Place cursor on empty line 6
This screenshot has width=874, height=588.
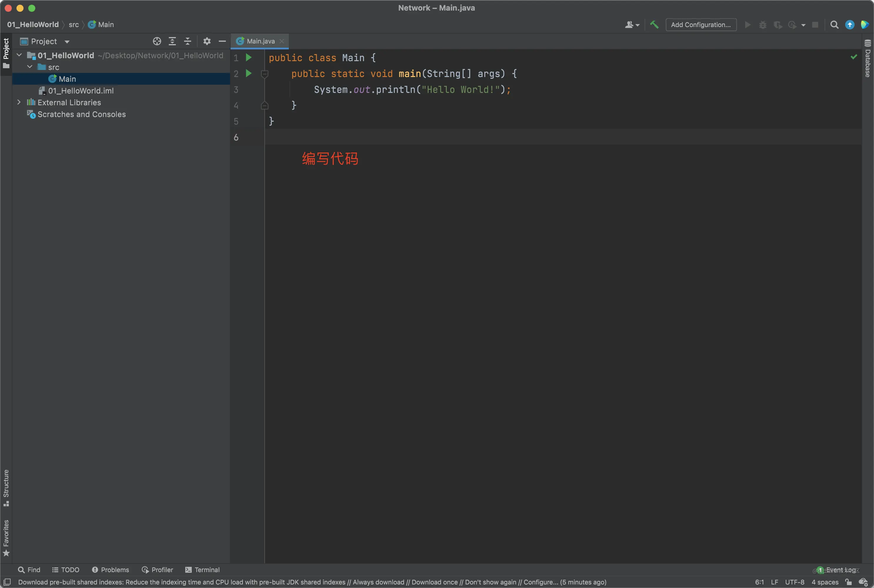click(563, 137)
